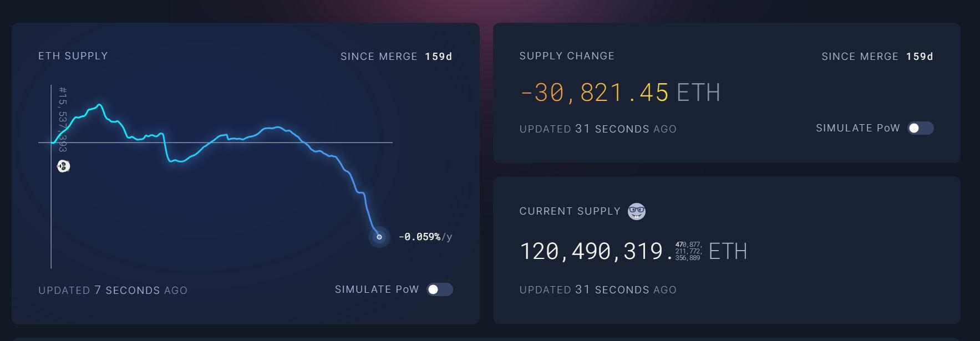The width and height of the screenshot is (980, 341).
Task: Open Since Merge 159d selector in Supply Change card
Action: [x=877, y=57]
